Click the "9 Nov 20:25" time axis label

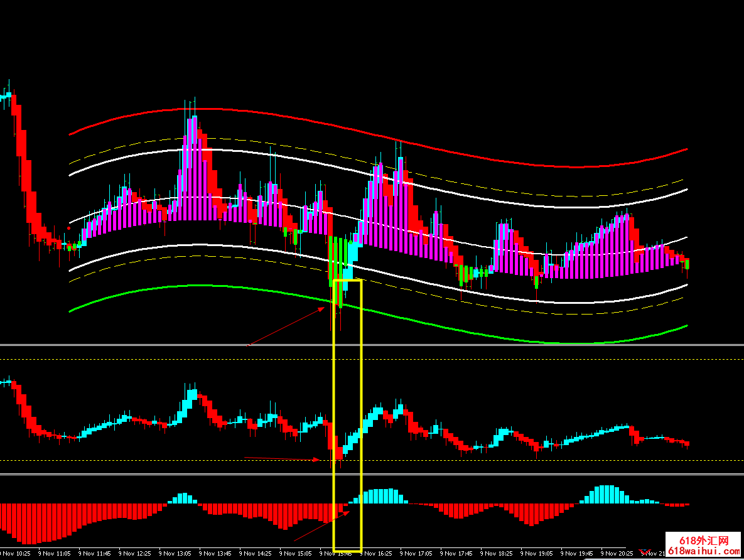coord(618,554)
